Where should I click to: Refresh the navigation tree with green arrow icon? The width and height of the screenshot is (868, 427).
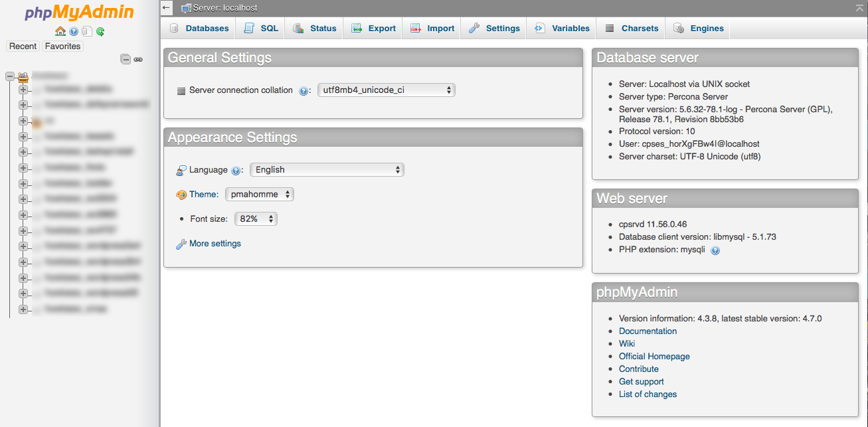pyautogui.click(x=100, y=31)
